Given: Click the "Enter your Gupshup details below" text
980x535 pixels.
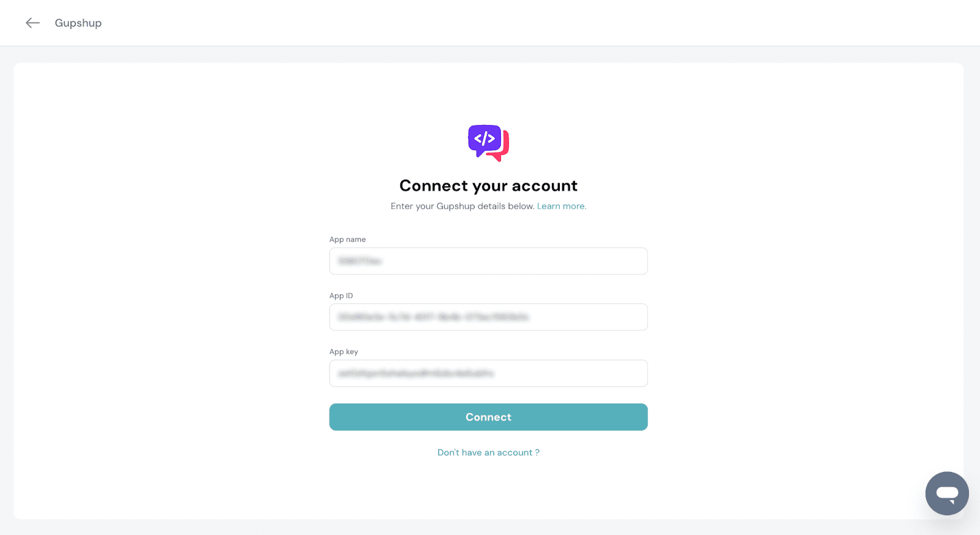Looking at the screenshot, I should pos(462,207).
